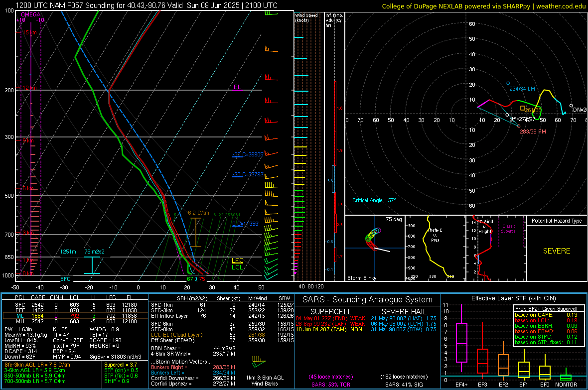Click the 1km & 6km wind barb icon
The image size is (588, 390).
tap(259, 362)
